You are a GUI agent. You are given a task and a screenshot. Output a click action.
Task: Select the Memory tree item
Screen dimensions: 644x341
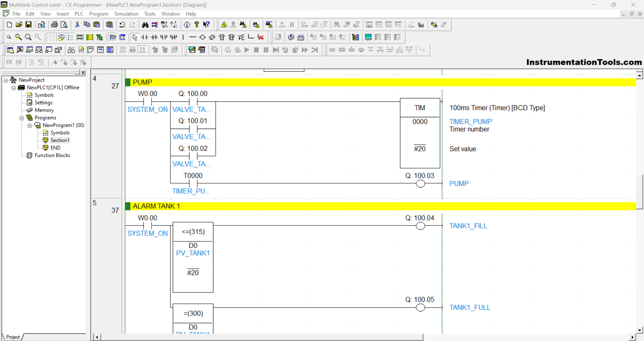[44, 110]
